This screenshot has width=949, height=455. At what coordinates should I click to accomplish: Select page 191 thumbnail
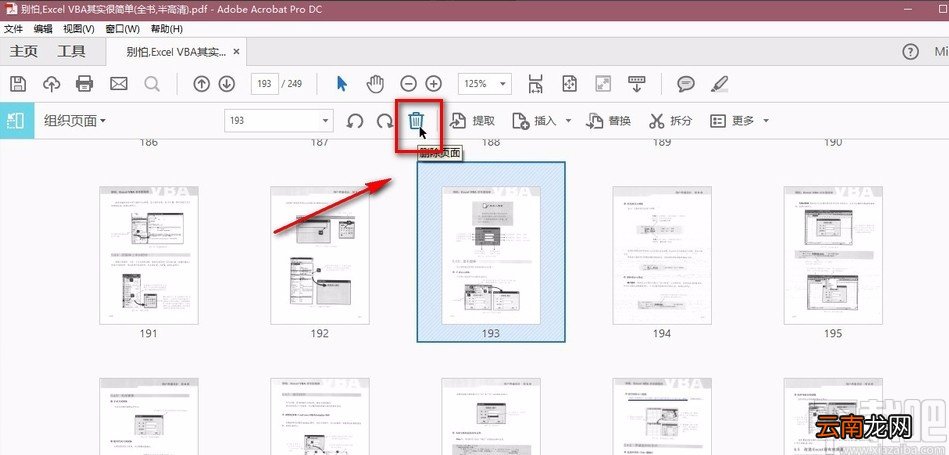pyautogui.click(x=149, y=255)
